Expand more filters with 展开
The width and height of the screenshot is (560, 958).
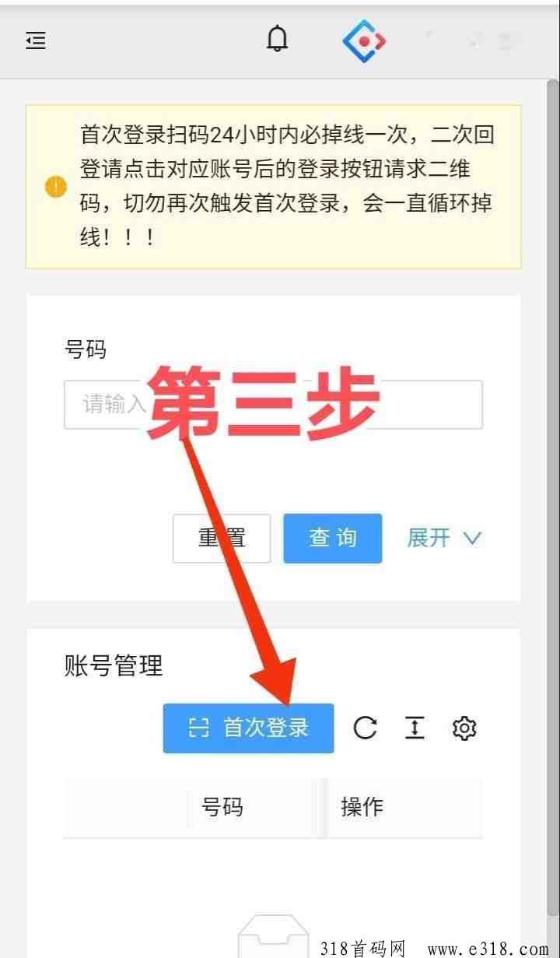(444, 538)
